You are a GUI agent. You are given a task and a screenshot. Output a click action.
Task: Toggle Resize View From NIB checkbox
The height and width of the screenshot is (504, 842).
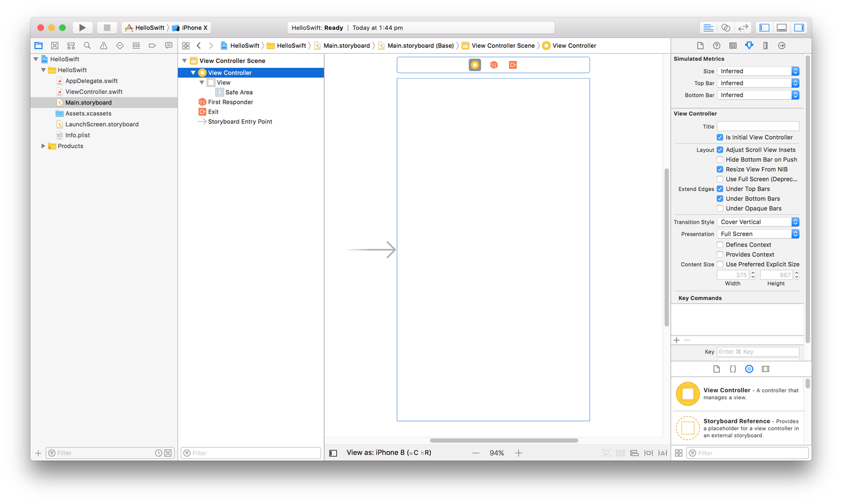(x=720, y=170)
